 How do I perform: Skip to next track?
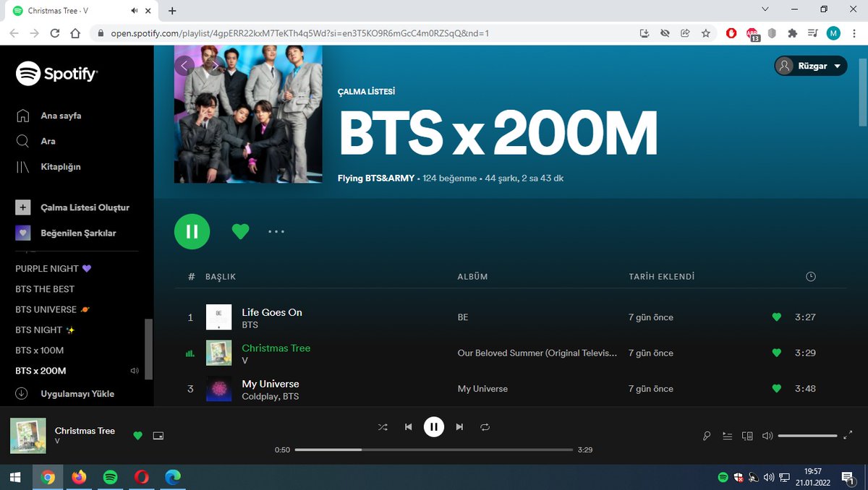point(459,427)
